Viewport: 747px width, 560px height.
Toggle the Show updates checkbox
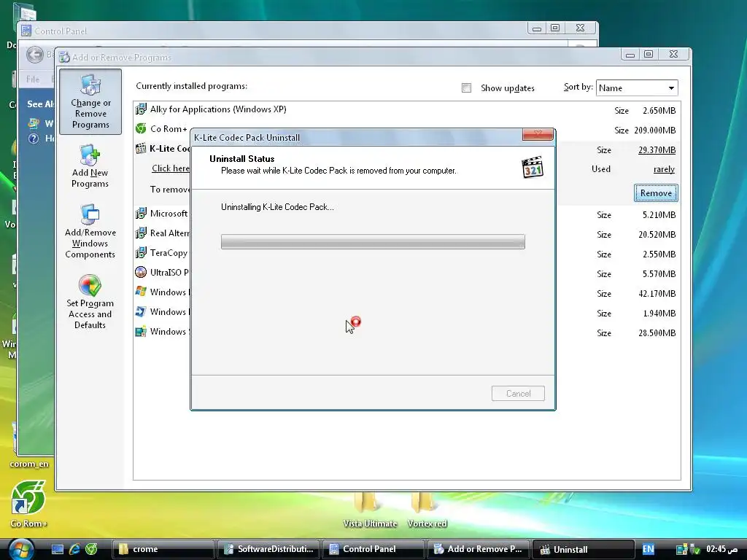tap(466, 88)
